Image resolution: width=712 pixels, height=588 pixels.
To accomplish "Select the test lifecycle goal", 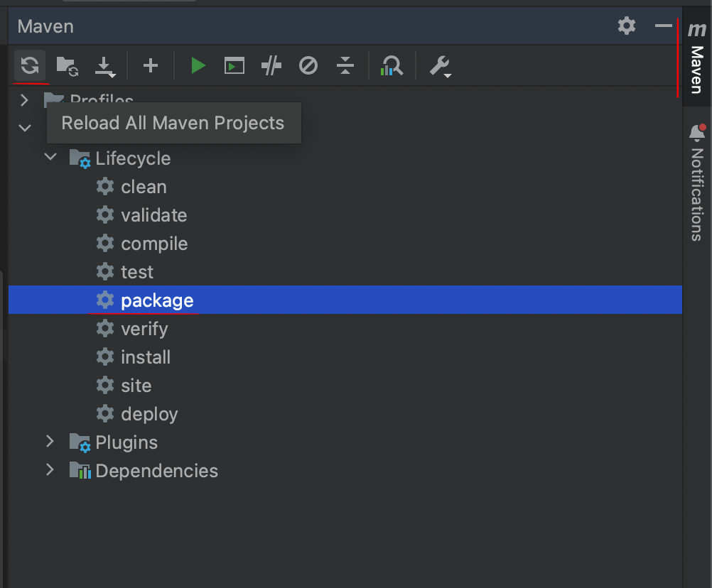I will (124, 272).
